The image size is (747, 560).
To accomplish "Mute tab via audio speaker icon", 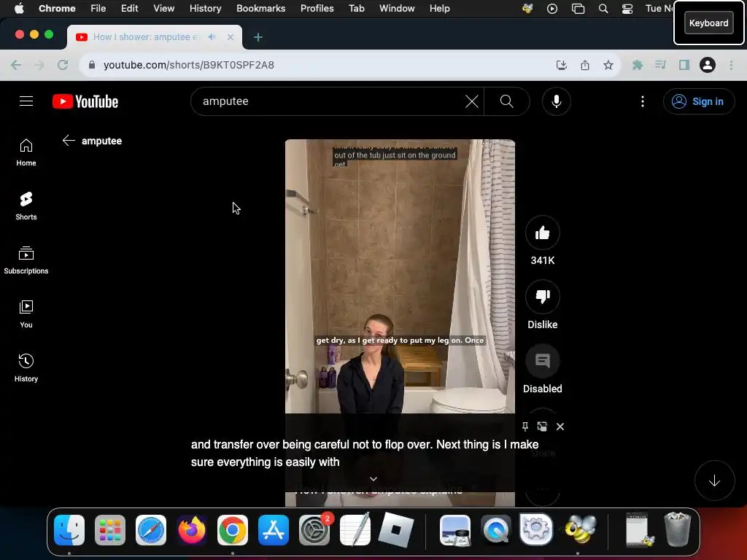I will (212, 36).
